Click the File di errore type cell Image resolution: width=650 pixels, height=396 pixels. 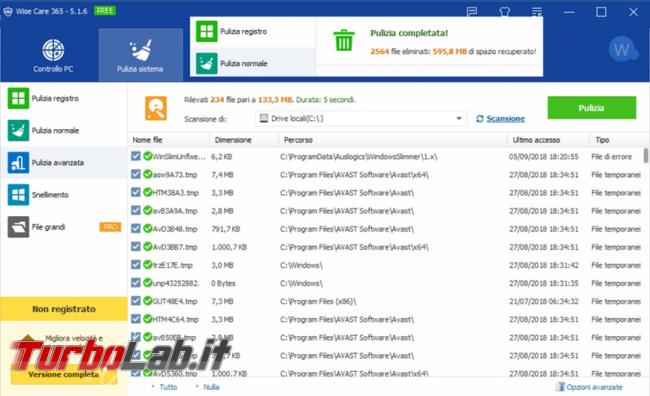pos(611,157)
